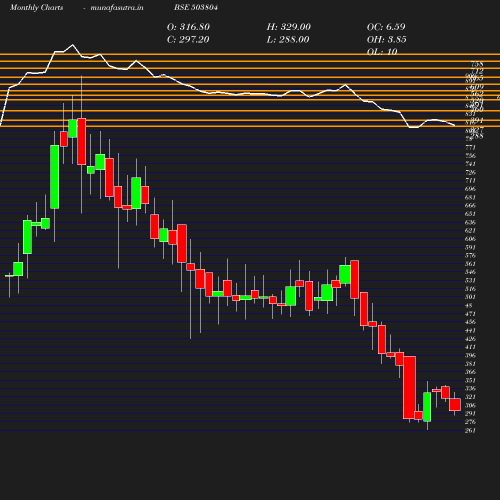This screenshot has height=500, width=500.
Task: Click the 'BSE 503804' symbol label
Action: pos(196,7)
